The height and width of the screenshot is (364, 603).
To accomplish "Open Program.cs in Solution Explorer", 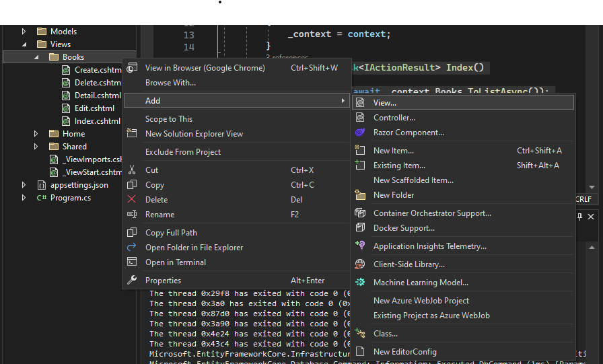I will point(70,198).
